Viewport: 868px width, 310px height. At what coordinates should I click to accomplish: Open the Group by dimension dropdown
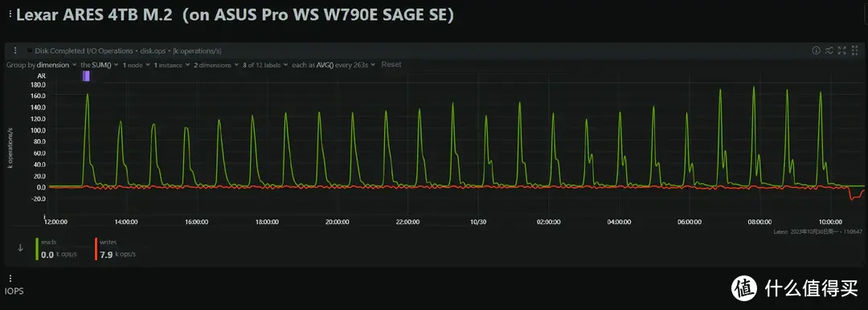point(42,65)
